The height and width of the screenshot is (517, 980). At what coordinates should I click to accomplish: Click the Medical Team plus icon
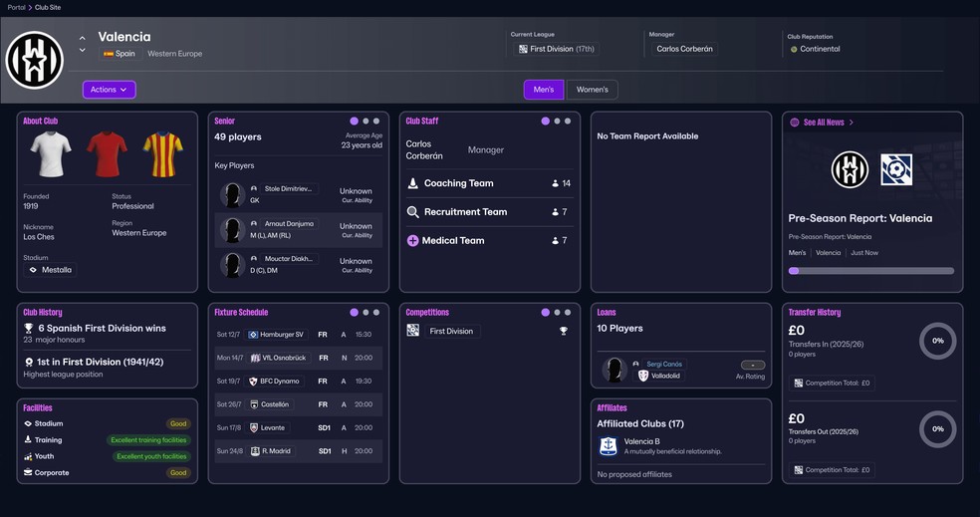click(412, 241)
